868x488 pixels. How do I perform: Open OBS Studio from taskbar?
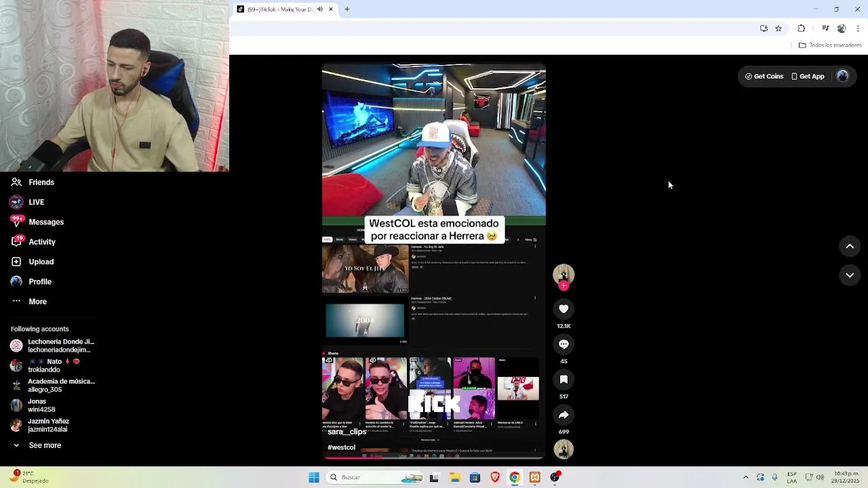point(555,477)
